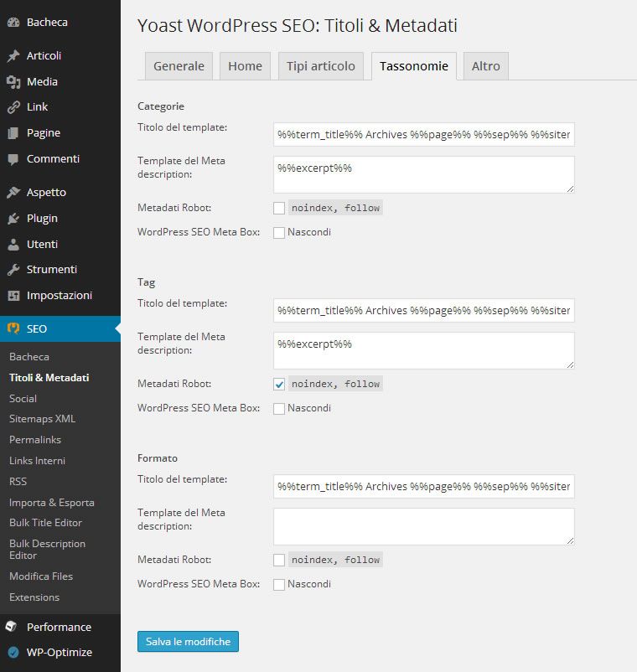
Task: Click Tag title template field
Action: coord(424,310)
